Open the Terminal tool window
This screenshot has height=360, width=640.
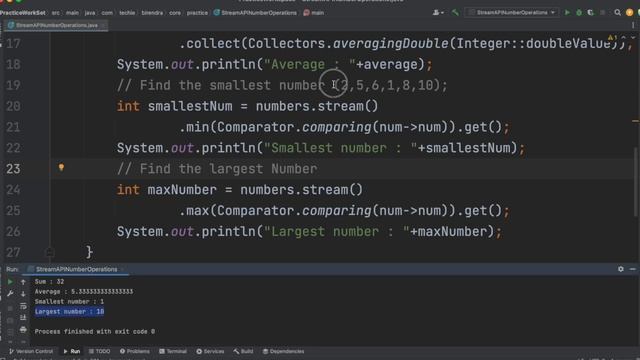(173, 351)
